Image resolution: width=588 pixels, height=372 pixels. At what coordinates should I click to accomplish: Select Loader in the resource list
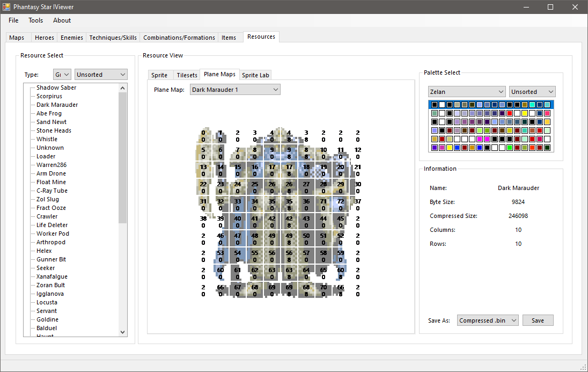[46, 156]
